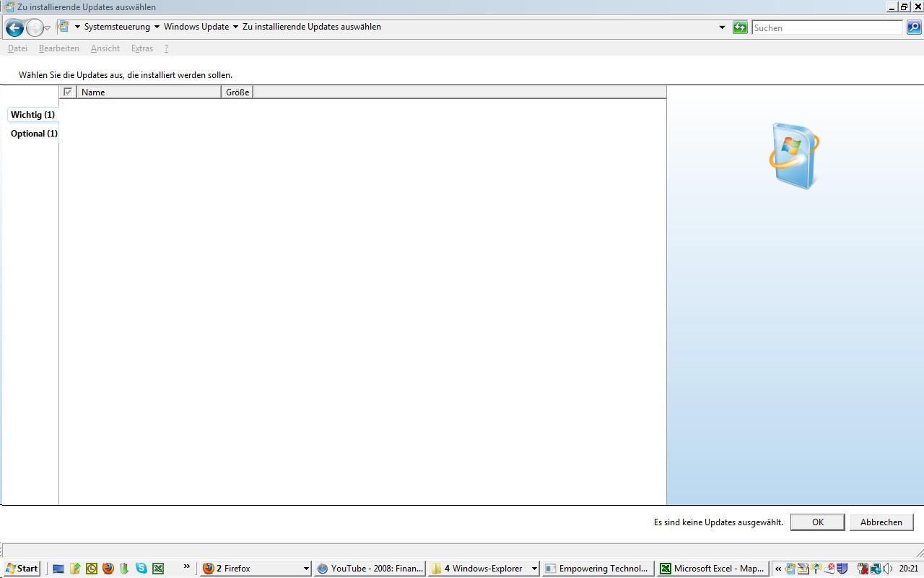Open Skype from the quick launch bar
This screenshot has height=578, width=924.
click(x=141, y=569)
